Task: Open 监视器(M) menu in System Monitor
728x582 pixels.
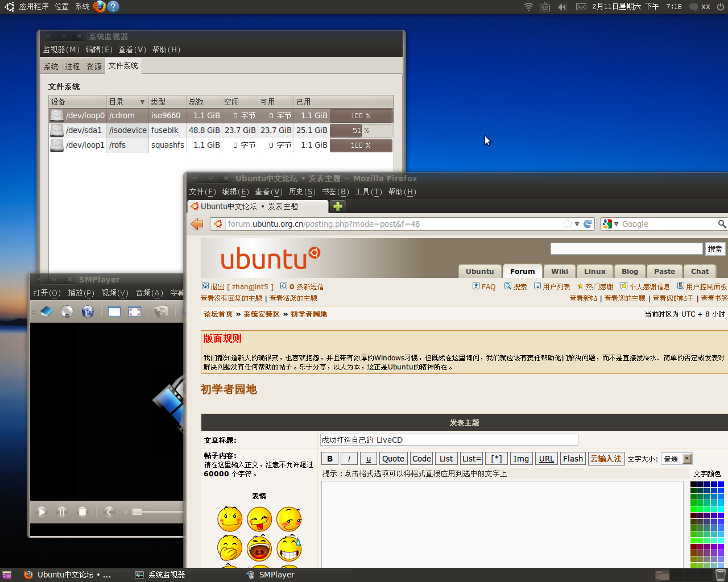Action: tap(61, 49)
